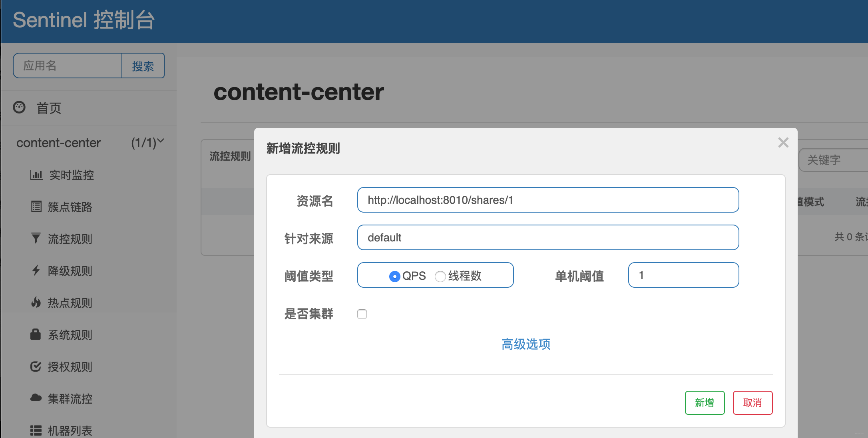The width and height of the screenshot is (868, 438).
Task: Click the lock icon for 系统规则
Action: [x=36, y=334]
